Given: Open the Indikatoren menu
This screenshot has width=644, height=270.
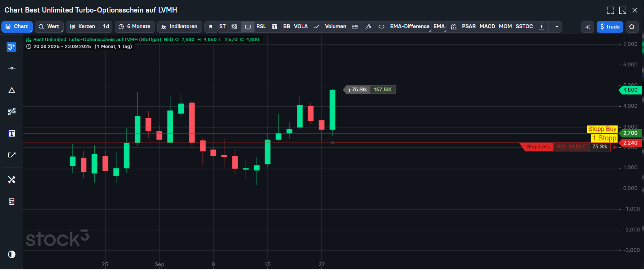Looking at the screenshot, I should (x=180, y=27).
